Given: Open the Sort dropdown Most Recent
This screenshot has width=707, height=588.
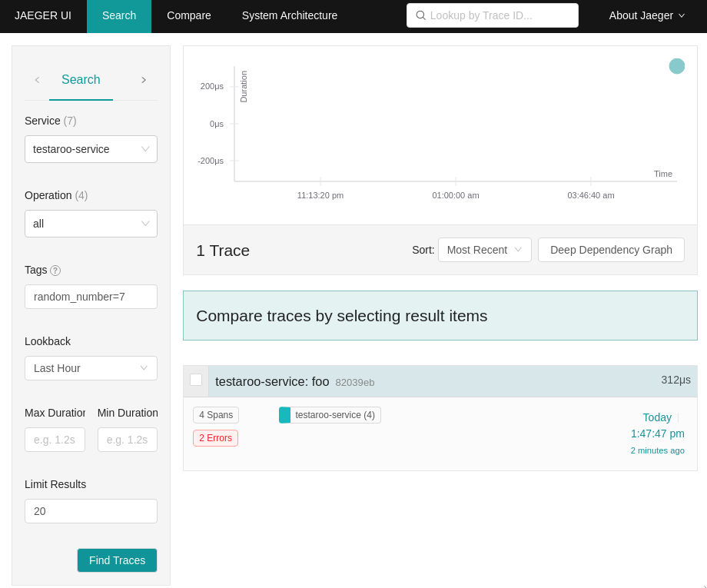Looking at the screenshot, I should coord(485,250).
